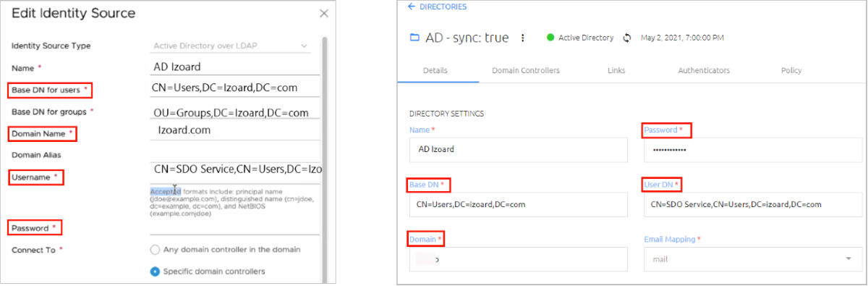The height and width of the screenshot is (286, 868).
Task: Click the back arrow next to DIRECTORIES
Action: click(412, 7)
